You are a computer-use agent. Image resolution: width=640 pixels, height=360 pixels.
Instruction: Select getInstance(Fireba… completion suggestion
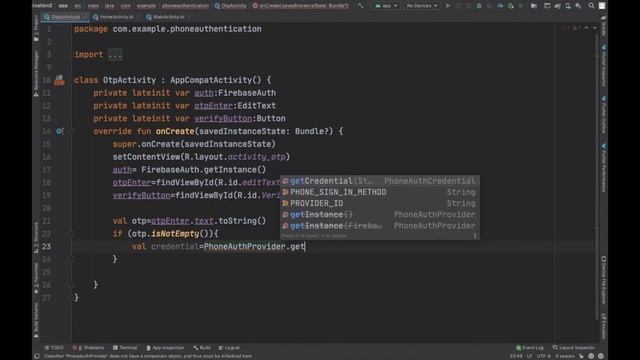tap(380, 226)
